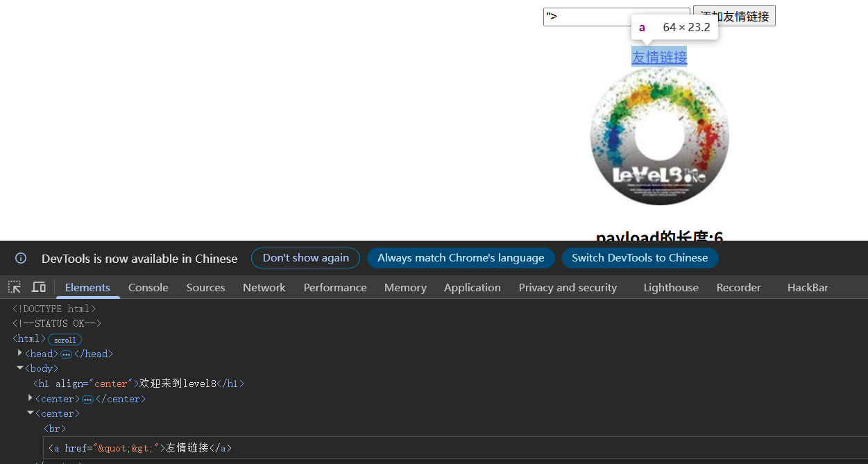Viewport: 868px width, 464px height.
Task: Click the payload text input field
Action: tap(616, 17)
